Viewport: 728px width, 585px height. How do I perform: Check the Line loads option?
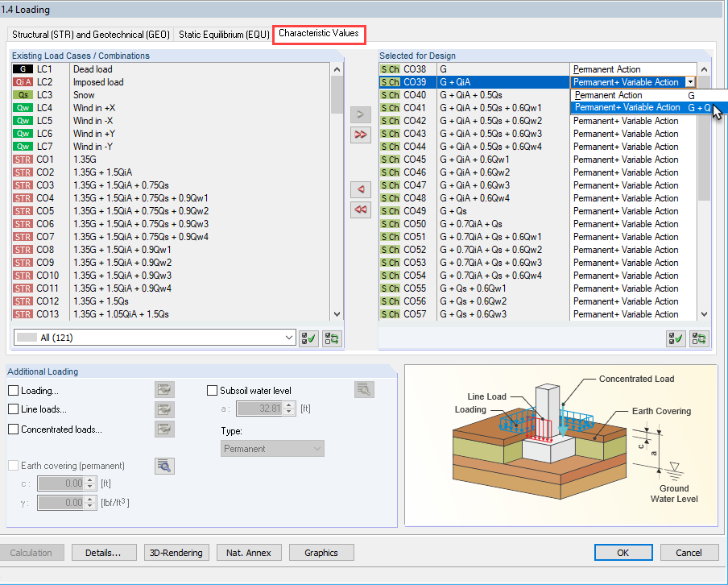pos(13,409)
